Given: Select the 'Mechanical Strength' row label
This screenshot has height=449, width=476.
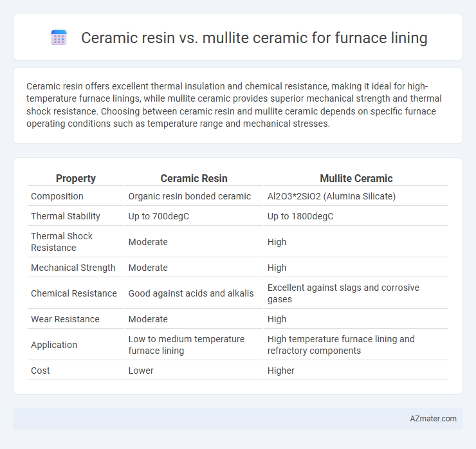Looking at the screenshot, I should [73, 268].
